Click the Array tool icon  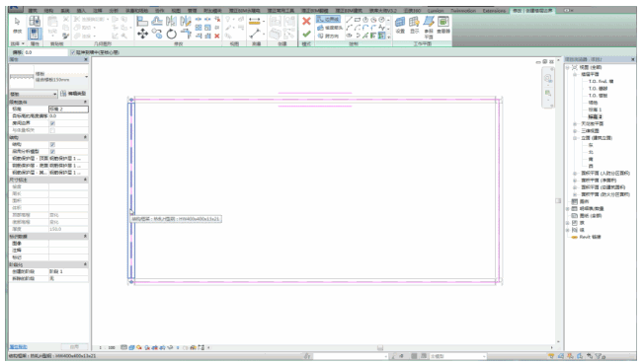(199, 28)
